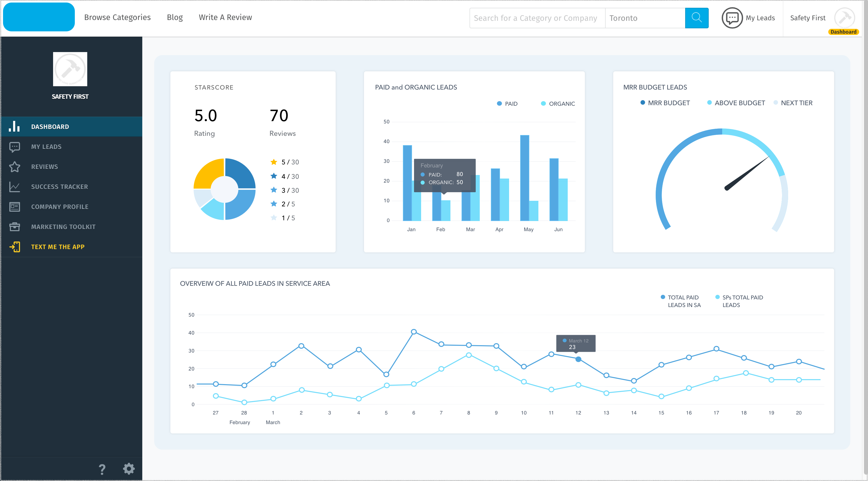Switch to the Blog page
The width and height of the screenshot is (868, 481).
pos(175,17)
